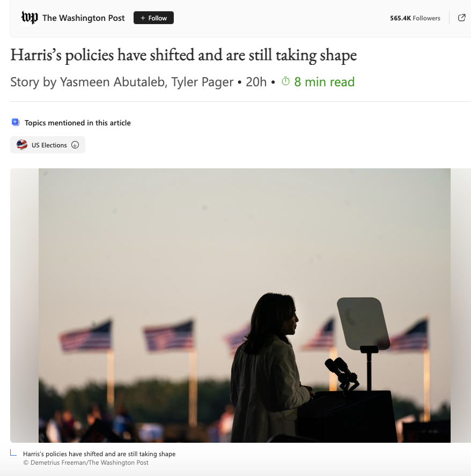Open article in new window icon

(461, 18)
